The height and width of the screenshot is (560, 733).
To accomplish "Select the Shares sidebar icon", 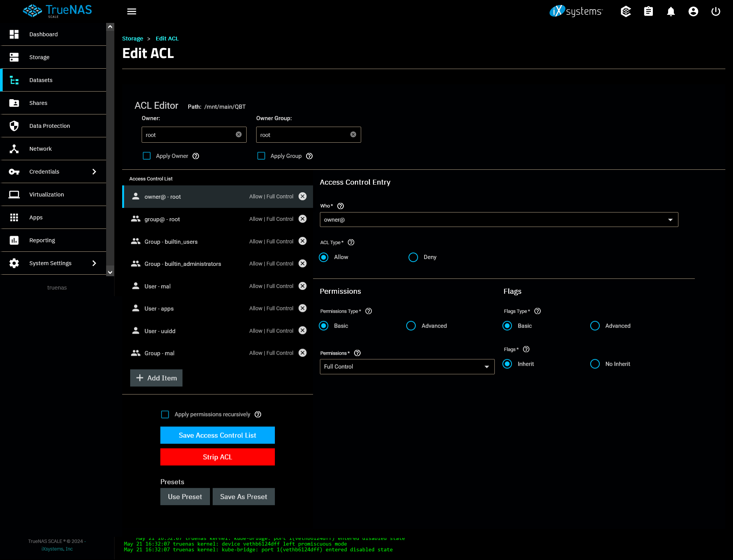I will 14,103.
